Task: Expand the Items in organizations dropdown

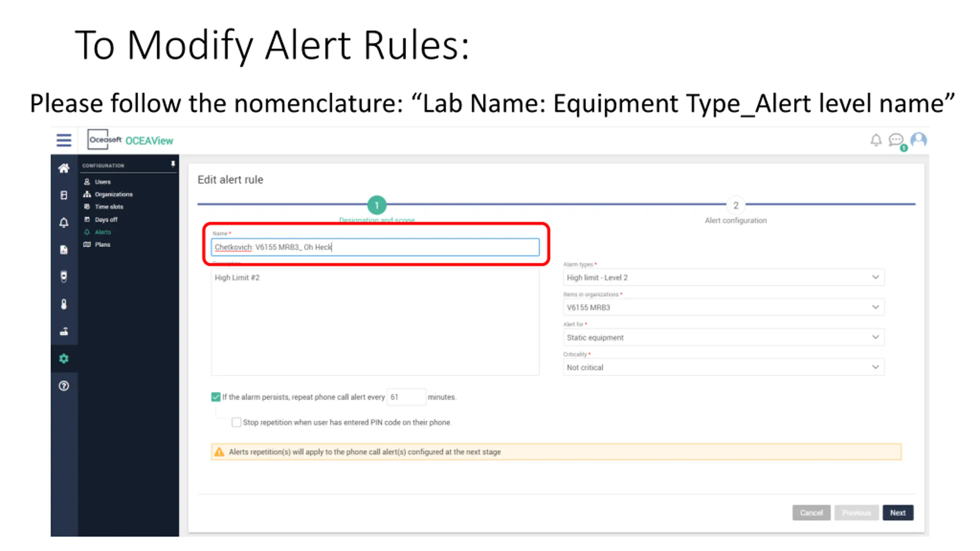Action: pos(724,307)
